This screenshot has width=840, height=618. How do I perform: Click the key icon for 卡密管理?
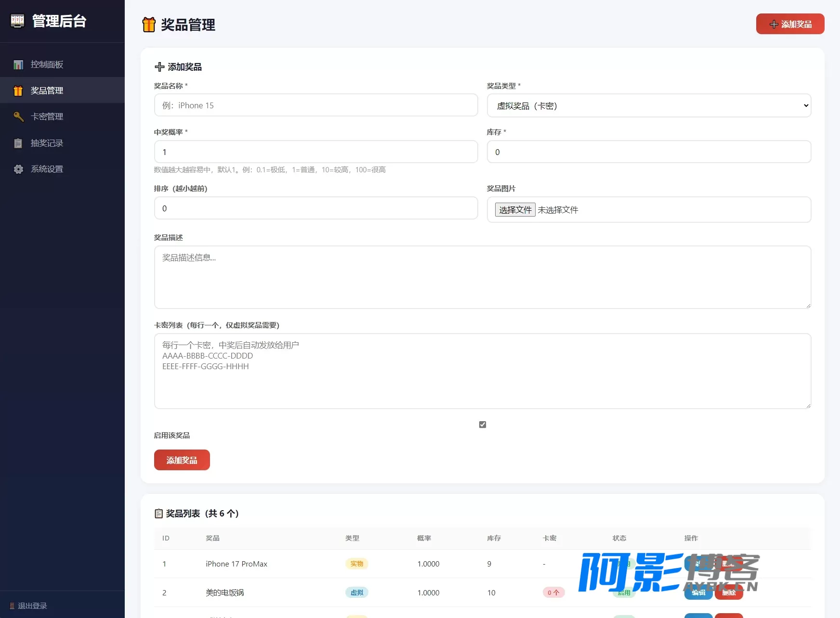tap(18, 116)
